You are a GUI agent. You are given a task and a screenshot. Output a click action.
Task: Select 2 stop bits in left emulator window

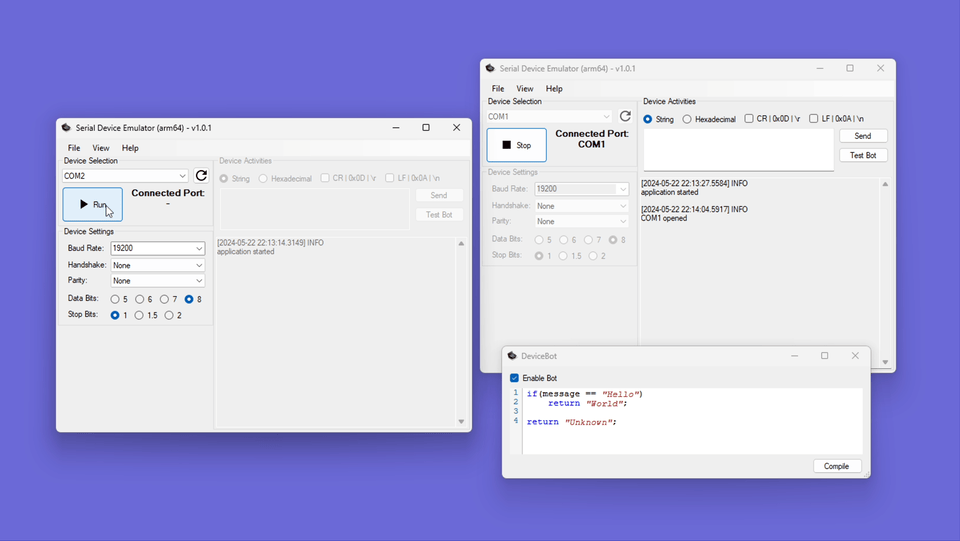[x=169, y=315]
